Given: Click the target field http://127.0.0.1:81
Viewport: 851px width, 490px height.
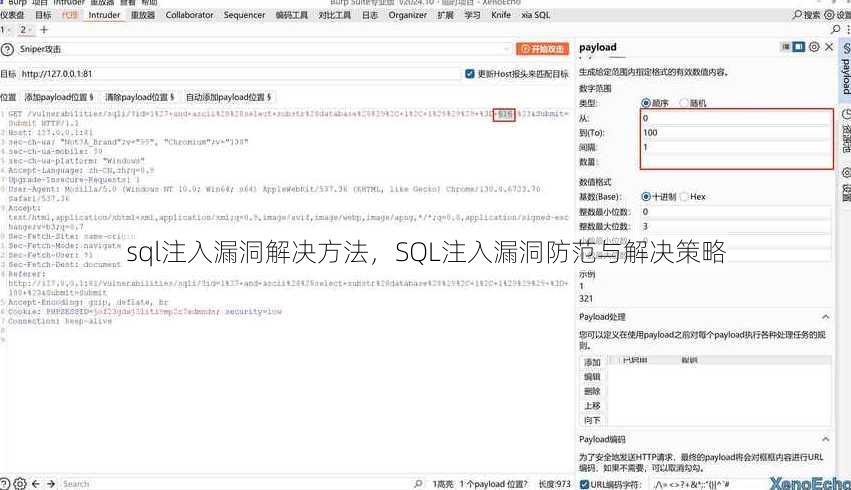Looking at the screenshot, I should [x=240, y=74].
